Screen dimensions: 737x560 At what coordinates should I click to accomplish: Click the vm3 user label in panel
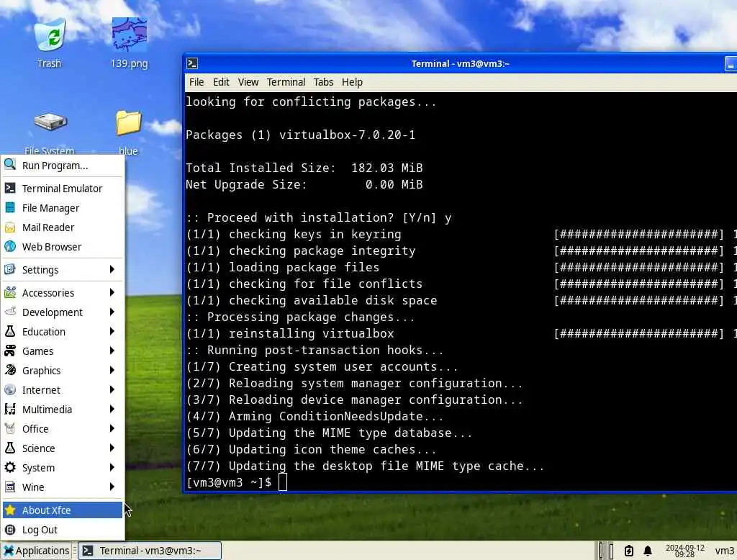pos(724,551)
